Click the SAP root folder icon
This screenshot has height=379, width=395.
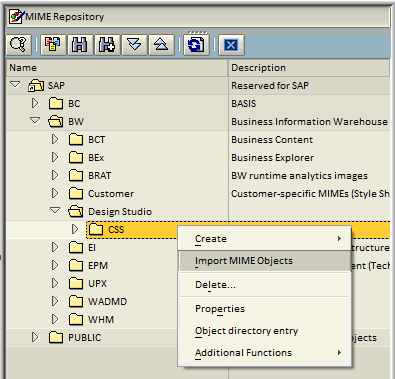(x=36, y=86)
